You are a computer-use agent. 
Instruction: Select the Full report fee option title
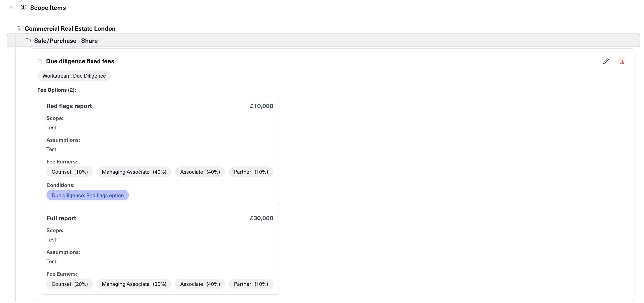[x=61, y=218]
